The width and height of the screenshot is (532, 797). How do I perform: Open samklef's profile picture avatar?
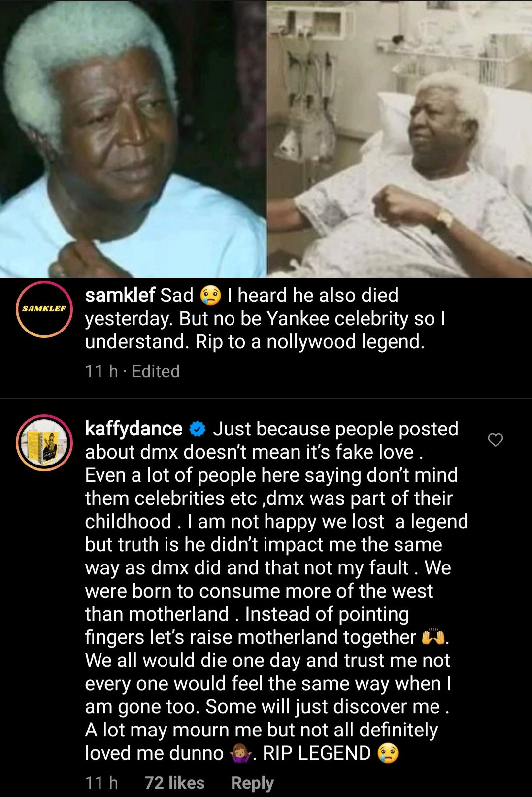coord(44,309)
